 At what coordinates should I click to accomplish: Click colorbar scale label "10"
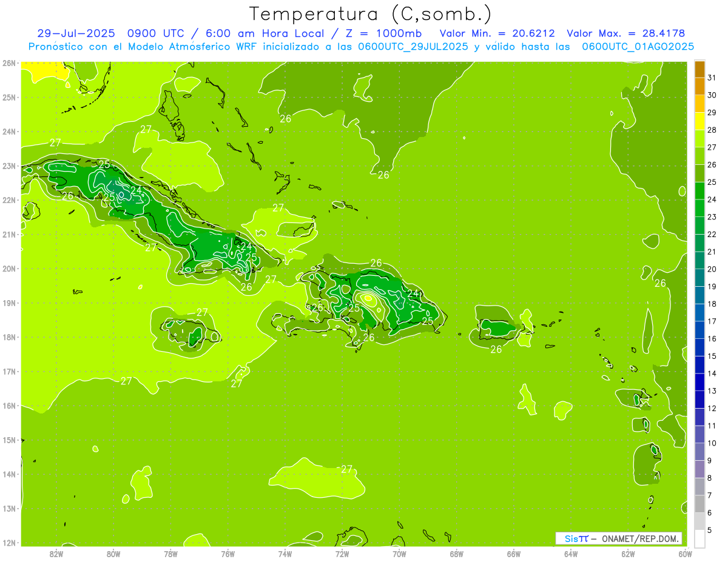(712, 443)
